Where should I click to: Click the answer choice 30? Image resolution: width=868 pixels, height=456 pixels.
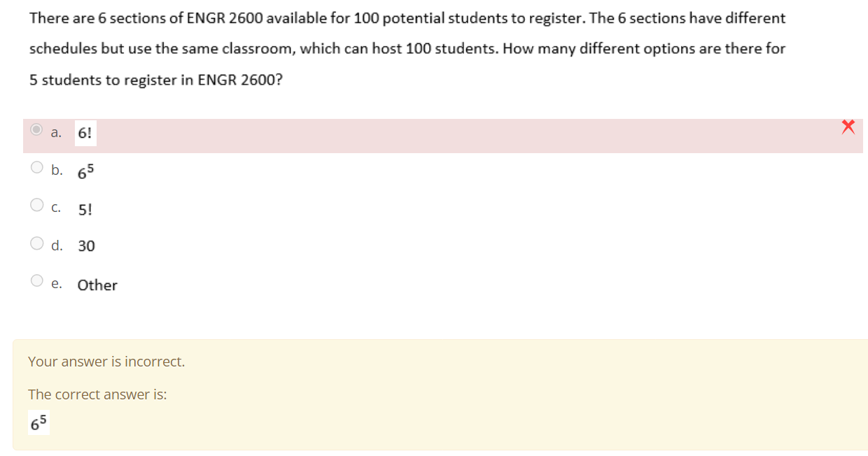click(x=86, y=245)
